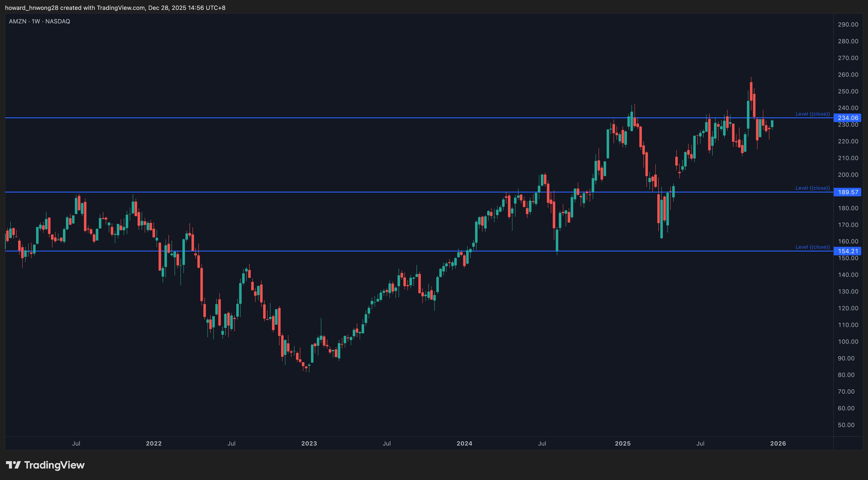Viewport: 868px width, 480px height.
Task: Click the 2024 label on time axis
Action: 464,443
